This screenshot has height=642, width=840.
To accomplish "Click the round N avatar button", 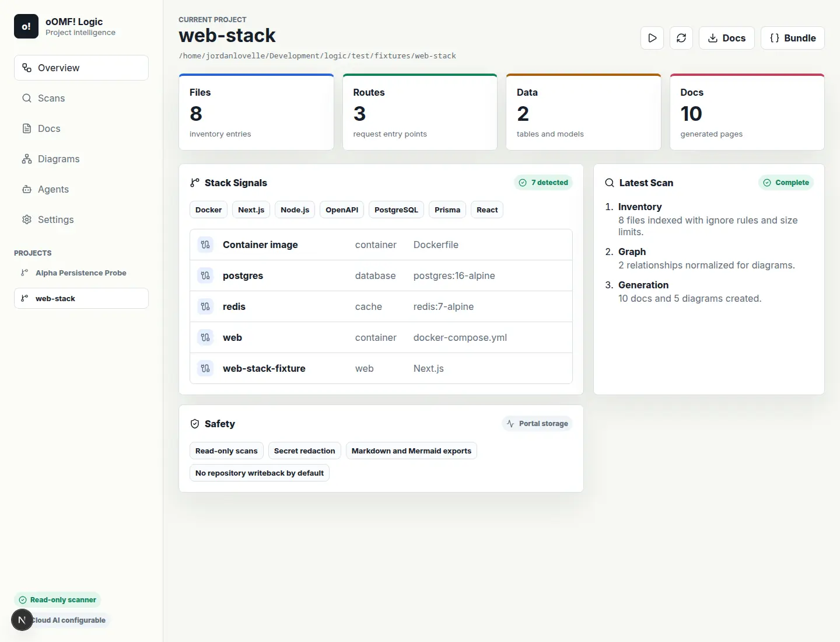I will click(x=22, y=620).
